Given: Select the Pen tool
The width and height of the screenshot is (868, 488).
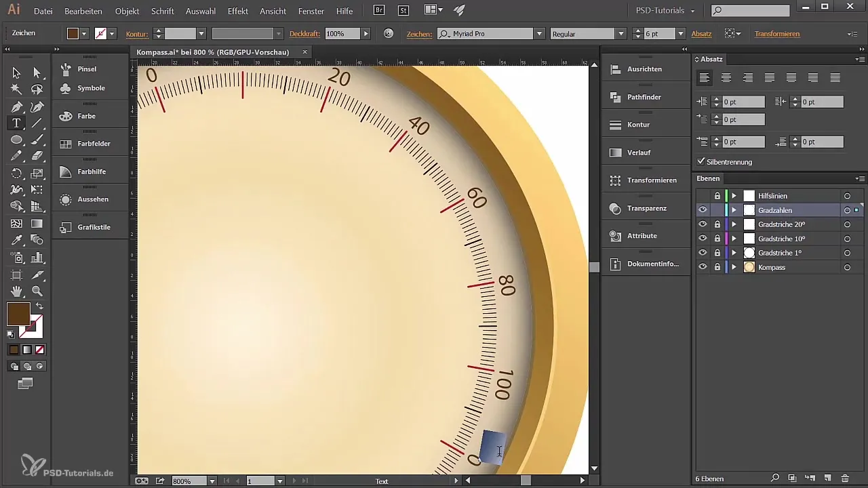Looking at the screenshot, I should 16,106.
